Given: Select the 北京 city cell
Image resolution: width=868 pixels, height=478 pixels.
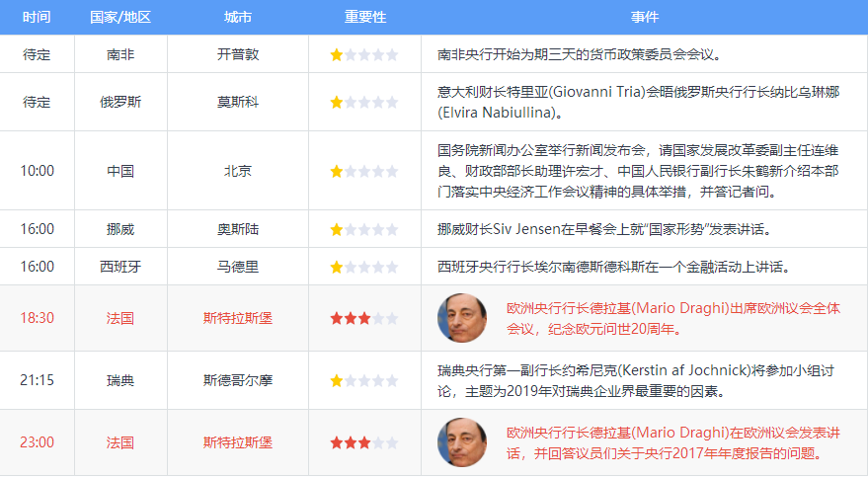Looking at the screenshot, I should (x=237, y=171).
